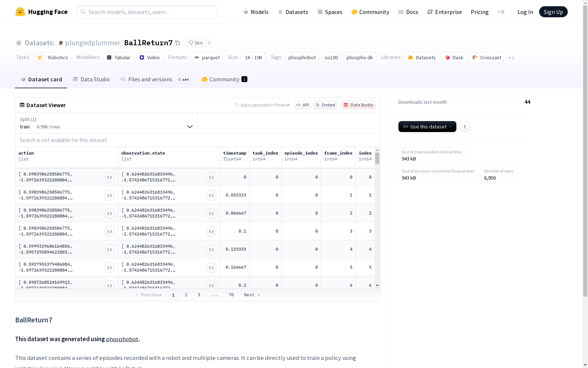Image resolution: width=588 pixels, height=368 pixels.
Task: Filter by Video modality
Action: [x=150, y=57]
